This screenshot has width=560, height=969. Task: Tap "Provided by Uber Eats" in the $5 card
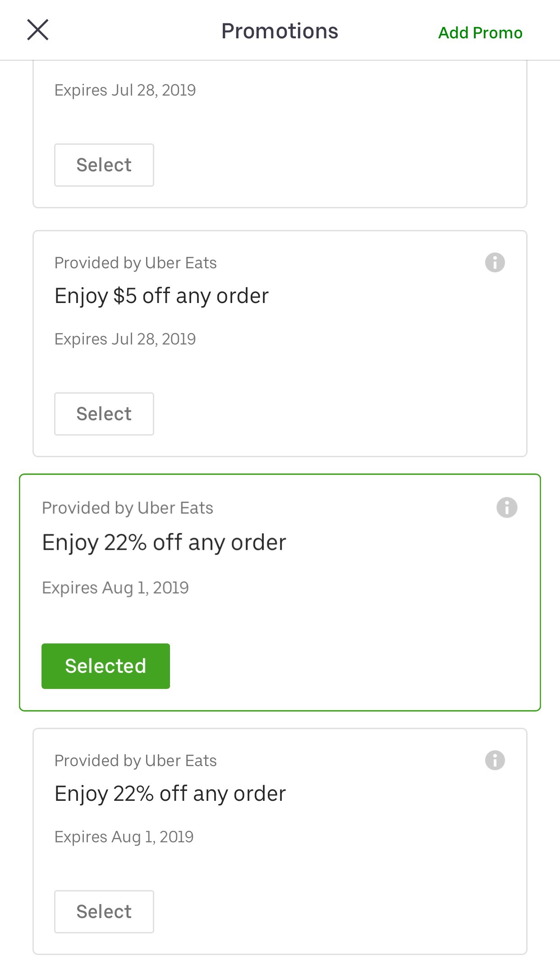[135, 263]
